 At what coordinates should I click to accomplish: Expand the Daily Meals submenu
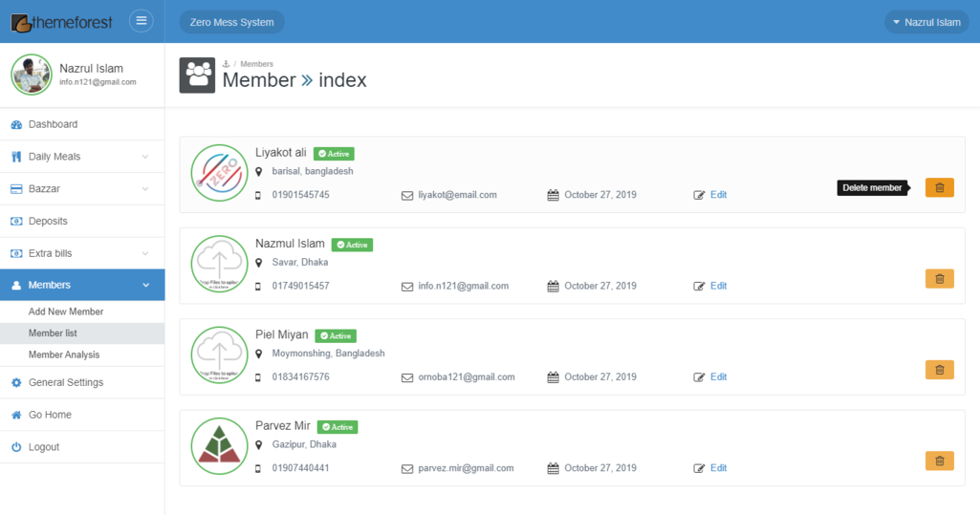(x=145, y=157)
